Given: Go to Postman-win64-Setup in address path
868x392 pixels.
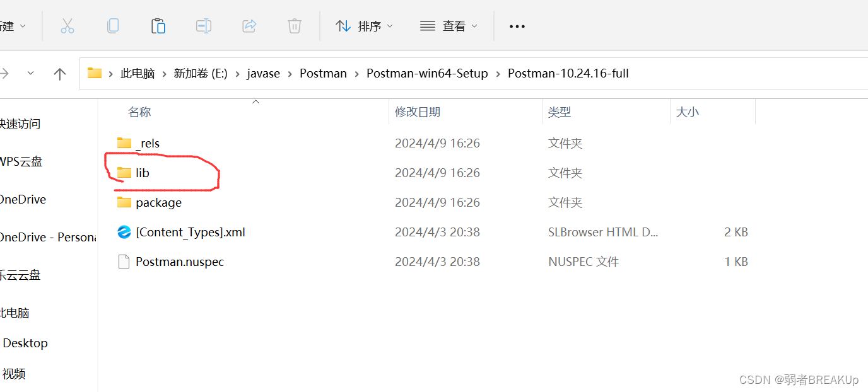Looking at the screenshot, I should pos(427,74).
